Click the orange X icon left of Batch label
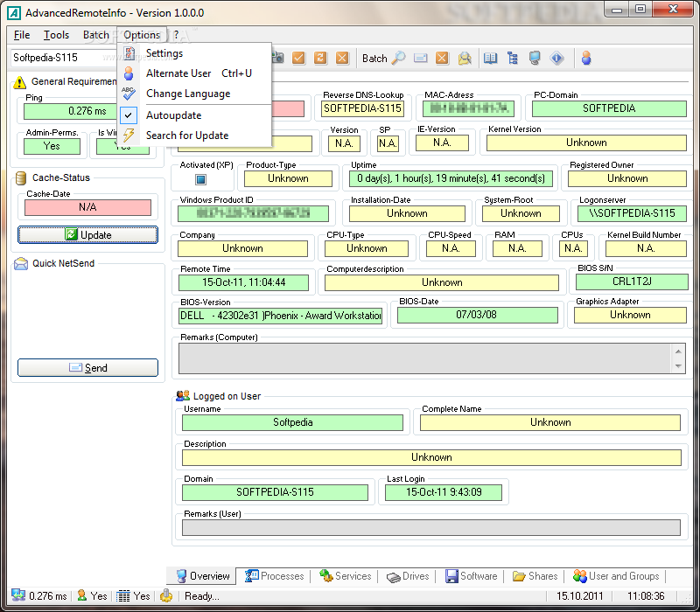This screenshot has width=700, height=612. point(342,58)
